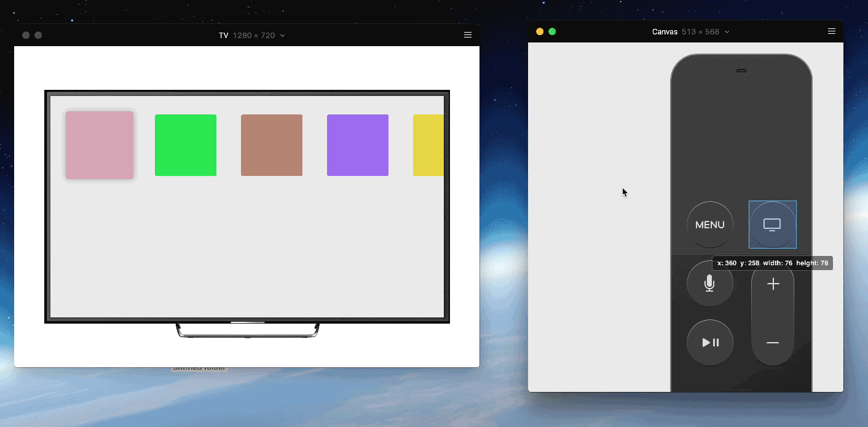
Task: Select the yellow tile on the TV screen
Action: [428, 145]
